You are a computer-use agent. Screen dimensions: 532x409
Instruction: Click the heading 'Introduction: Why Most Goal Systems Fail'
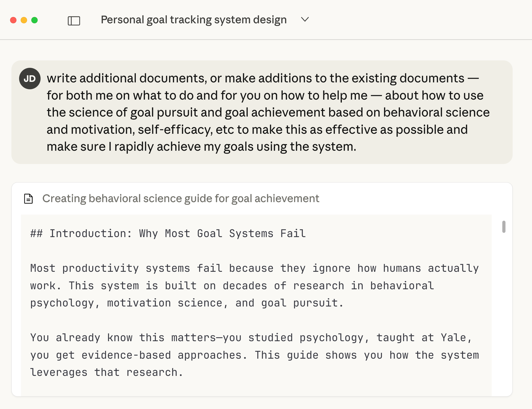(168, 234)
